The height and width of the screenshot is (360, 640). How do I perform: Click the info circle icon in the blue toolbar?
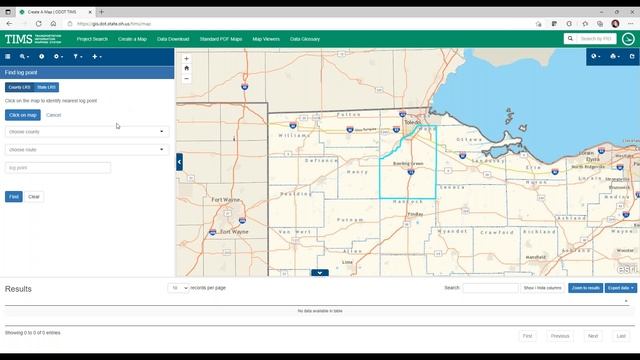pos(41,57)
